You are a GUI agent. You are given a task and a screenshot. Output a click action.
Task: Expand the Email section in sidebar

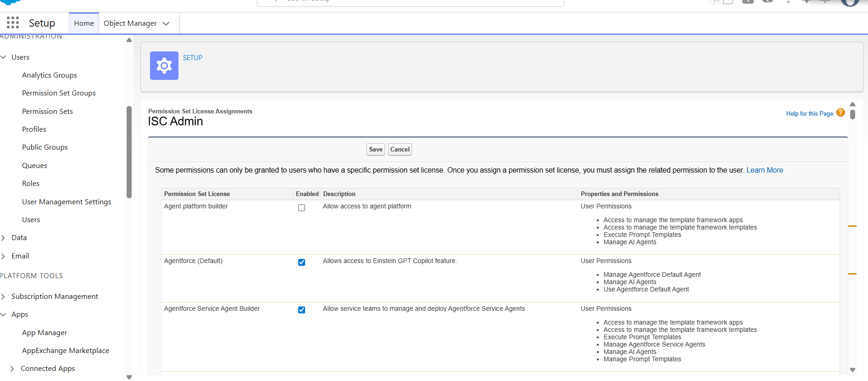4,256
